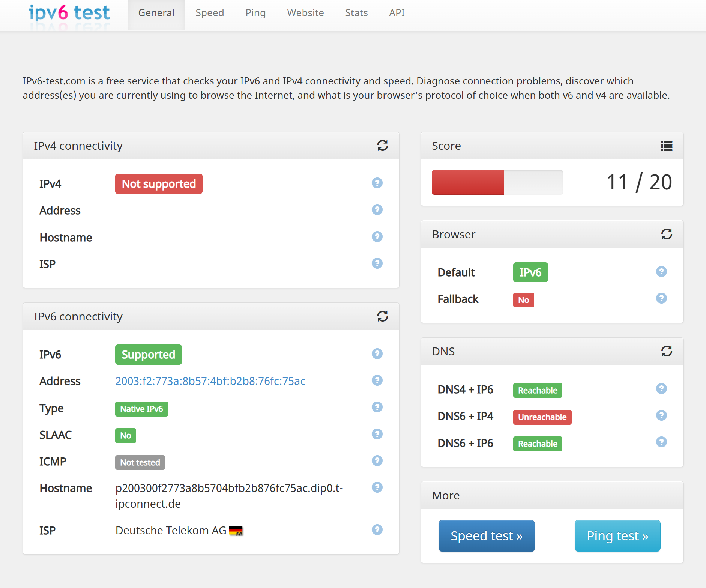Open help for ICMP row

pos(377,461)
